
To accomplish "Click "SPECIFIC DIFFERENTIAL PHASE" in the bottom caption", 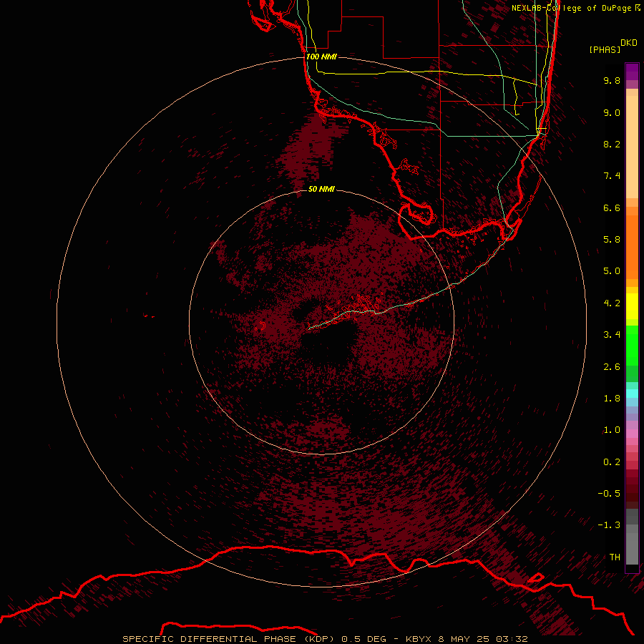I will (x=209, y=639).
